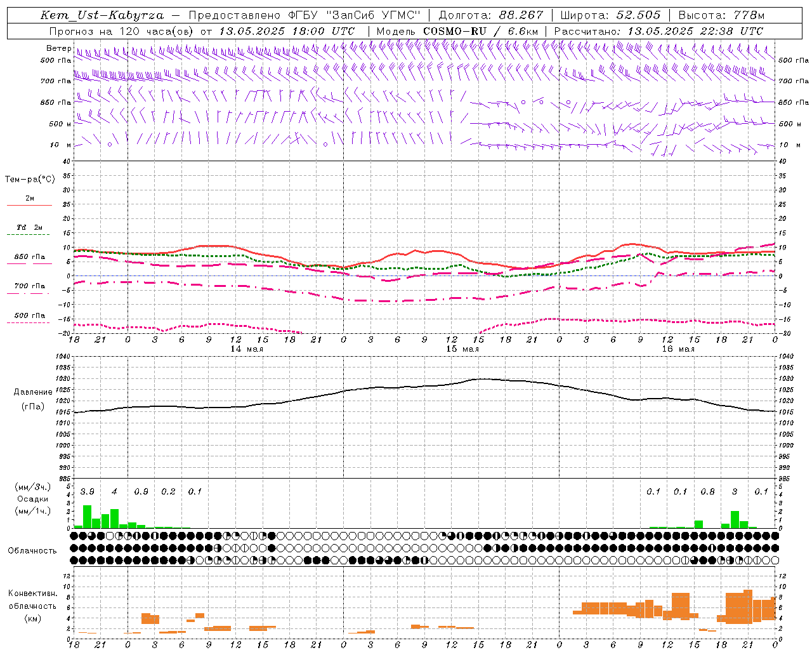Screen dimensions: 812x650
Task: Select the 2м temperature legend line sample
Action: click(x=29, y=206)
